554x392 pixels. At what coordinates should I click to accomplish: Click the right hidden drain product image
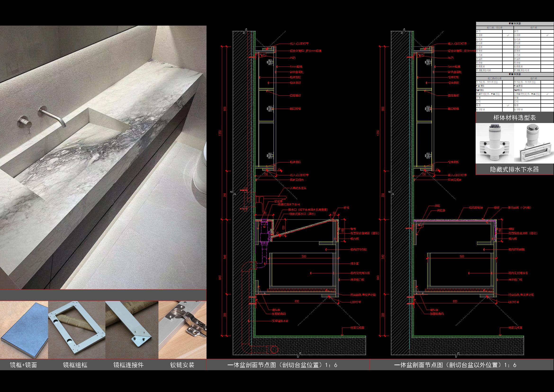pos(534,143)
